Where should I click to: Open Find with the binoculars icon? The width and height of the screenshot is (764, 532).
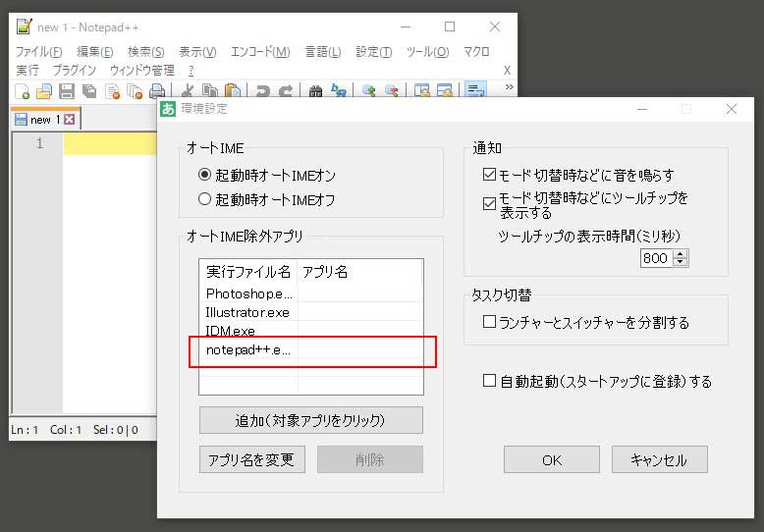click(316, 91)
